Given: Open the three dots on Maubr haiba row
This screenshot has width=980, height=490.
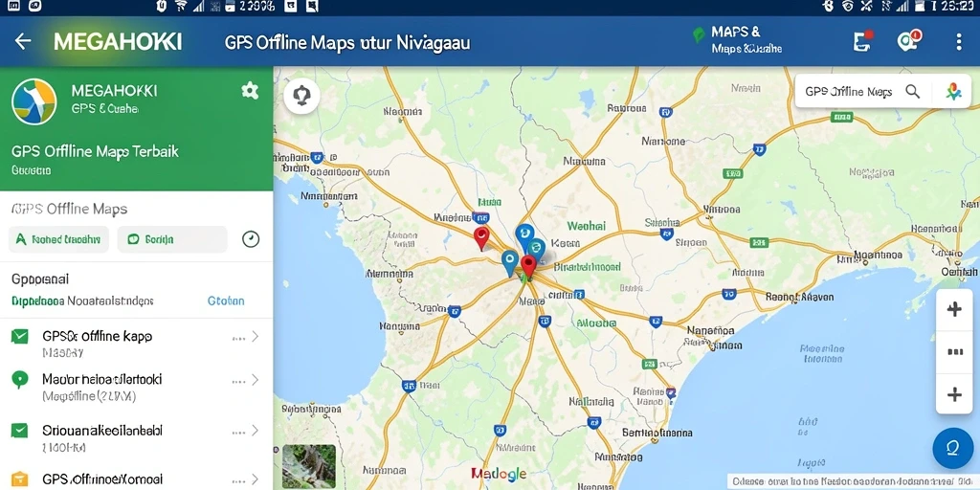Looking at the screenshot, I should click(x=238, y=381).
